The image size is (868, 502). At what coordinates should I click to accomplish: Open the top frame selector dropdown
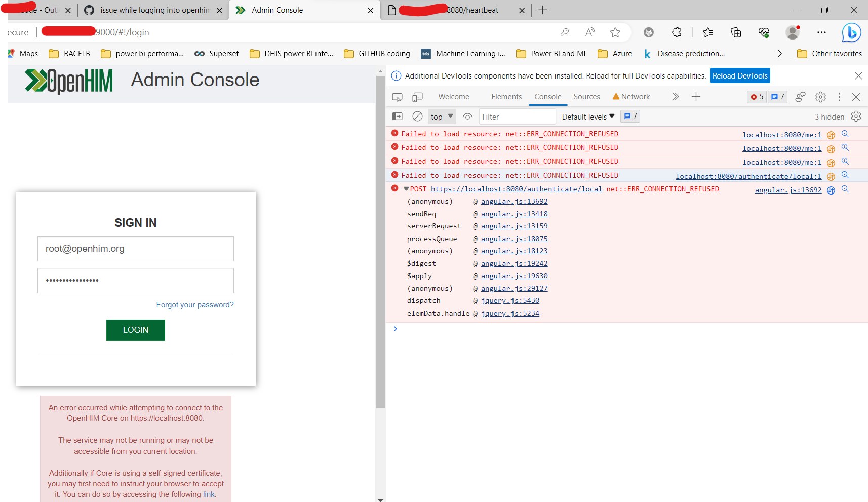click(441, 117)
